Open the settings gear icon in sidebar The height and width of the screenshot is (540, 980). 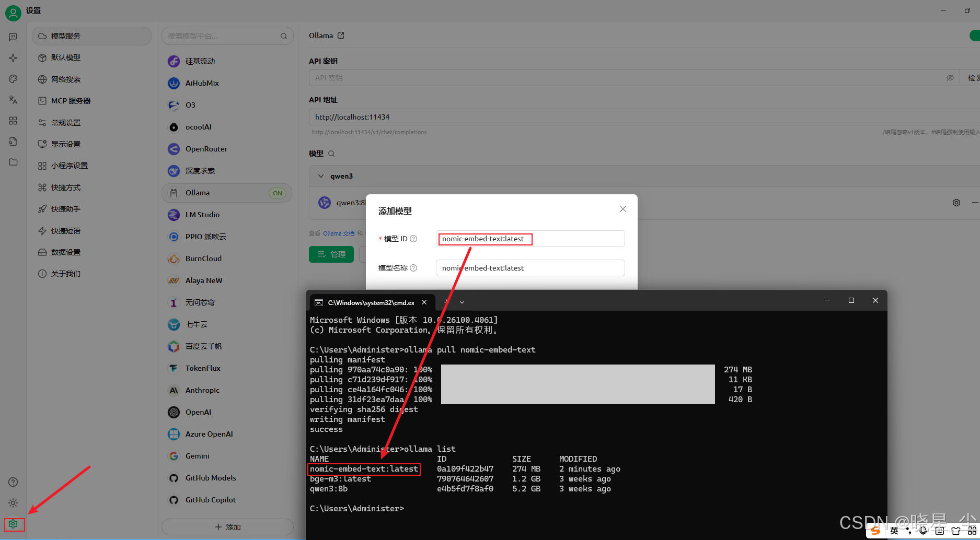pos(13,524)
